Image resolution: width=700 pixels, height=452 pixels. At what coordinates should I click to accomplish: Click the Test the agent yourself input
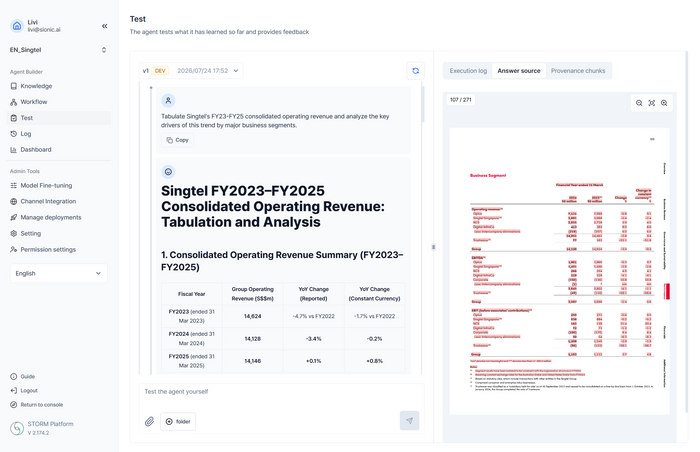pyautogui.click(x=281, y=392)
